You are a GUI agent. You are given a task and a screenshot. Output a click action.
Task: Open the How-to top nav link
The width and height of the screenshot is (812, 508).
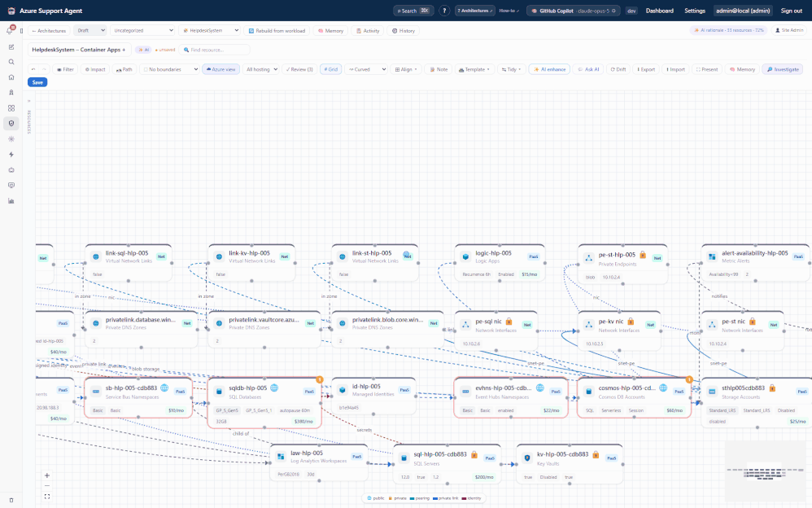click(x=509, y=11)
